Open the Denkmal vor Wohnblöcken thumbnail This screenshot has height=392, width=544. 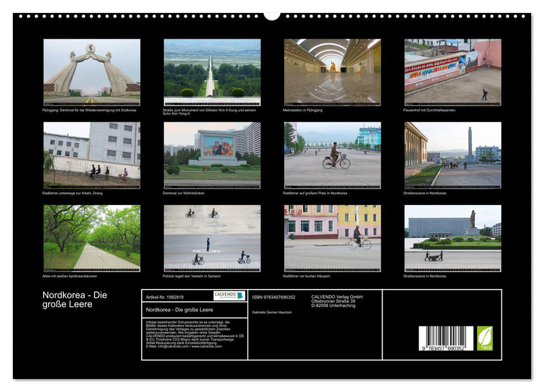[212, 156]
